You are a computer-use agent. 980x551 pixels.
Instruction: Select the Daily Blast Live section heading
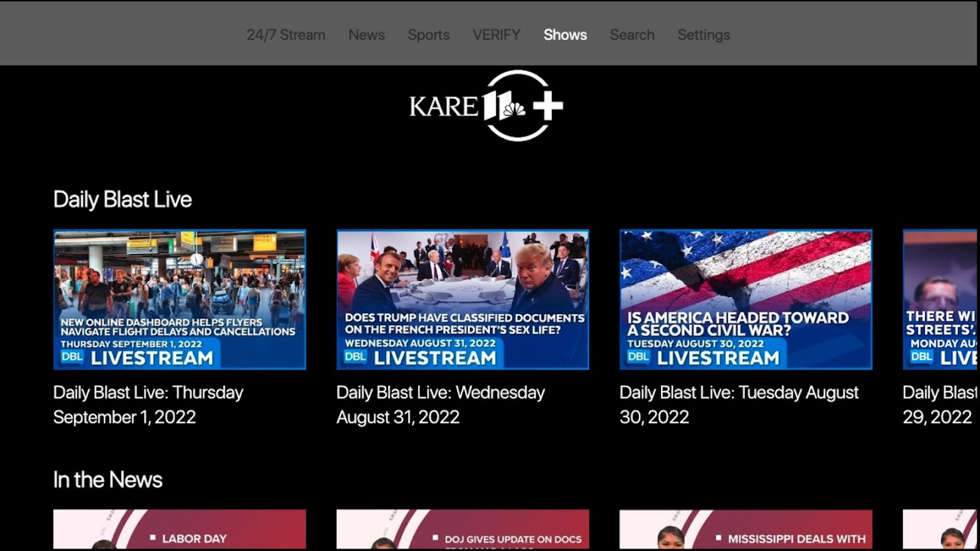pyautogui.click(x=123, y=200)
